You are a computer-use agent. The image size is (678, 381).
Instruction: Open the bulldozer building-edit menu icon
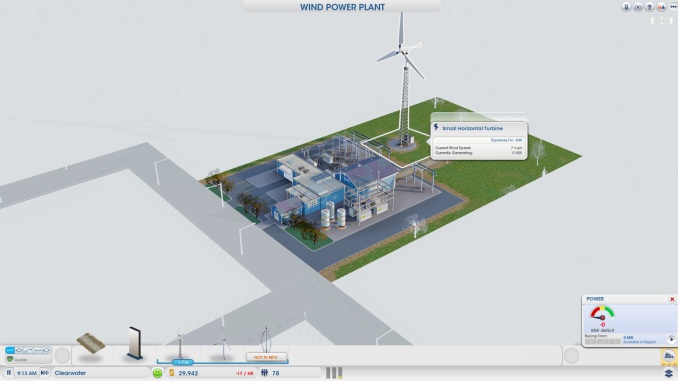(x=668, y=356)
